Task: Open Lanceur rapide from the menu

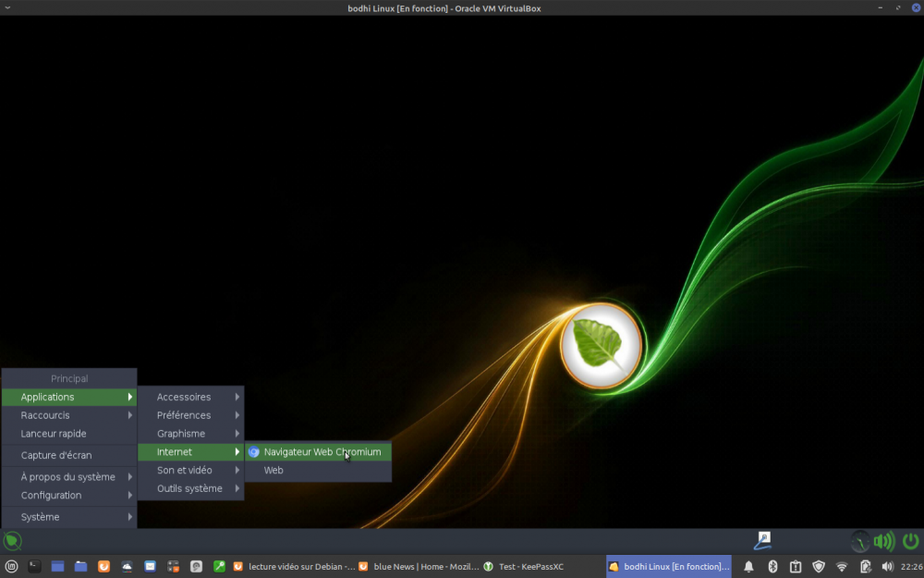Action: coord(54,434)
